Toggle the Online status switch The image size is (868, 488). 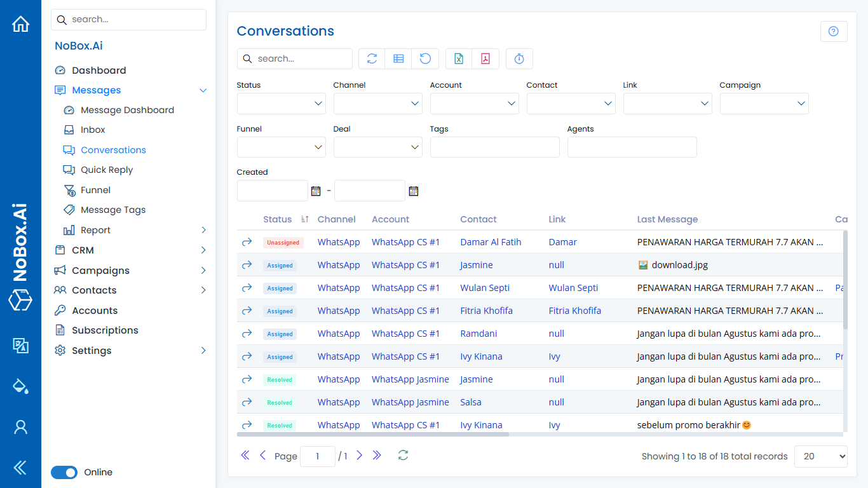(x=64, y=472)
